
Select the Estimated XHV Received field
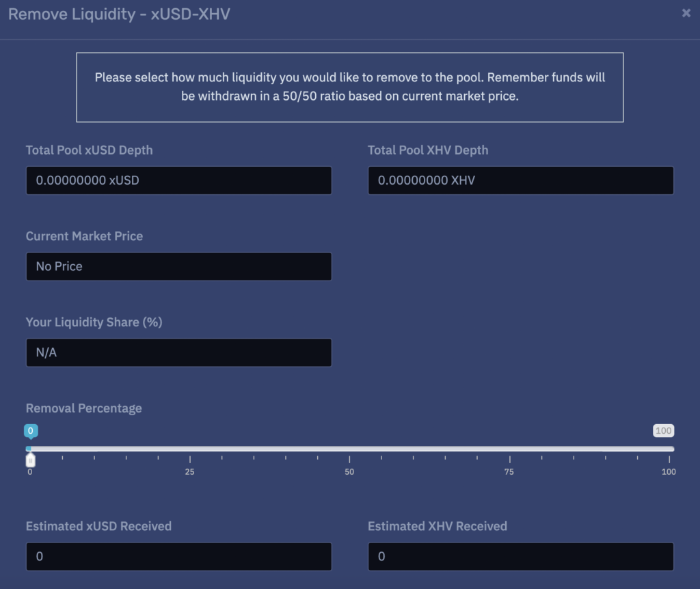(x=520, y=556)
